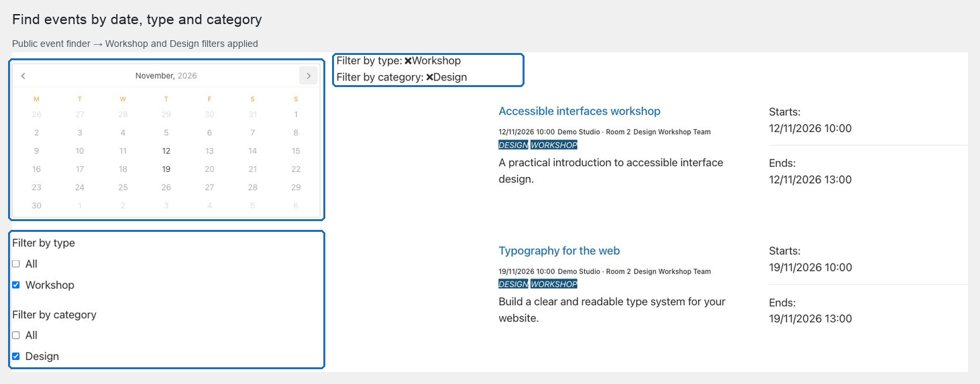Uncheck the Workshop type checkbox
The width and height of the screenshot is (980, 384).
16,285
